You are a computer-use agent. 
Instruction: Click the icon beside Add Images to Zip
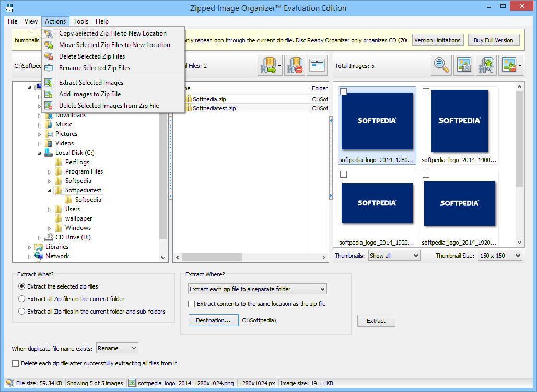click(x=49, y=94)
